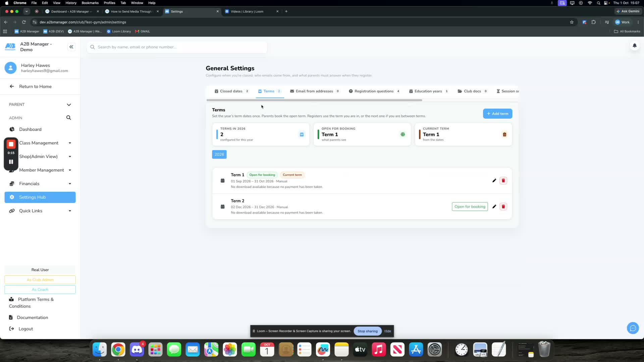Screen dimensions: 644x362
Task: Click the user avatar icon
Action: (10, 68)
